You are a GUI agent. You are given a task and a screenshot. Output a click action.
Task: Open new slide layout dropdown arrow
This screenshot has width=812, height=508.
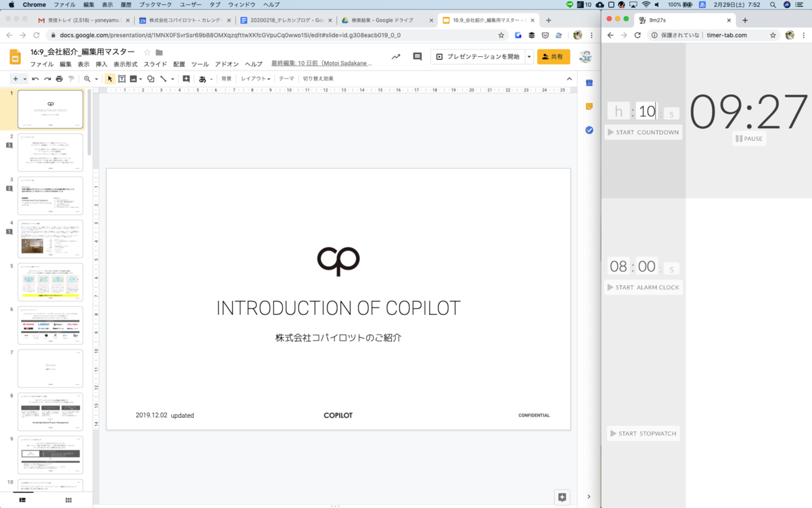(x=25, y=79)
